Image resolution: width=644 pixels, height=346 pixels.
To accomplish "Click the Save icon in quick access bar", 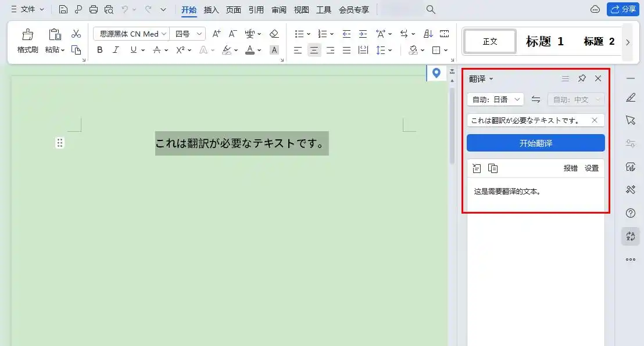I will [x=63, y=9].
